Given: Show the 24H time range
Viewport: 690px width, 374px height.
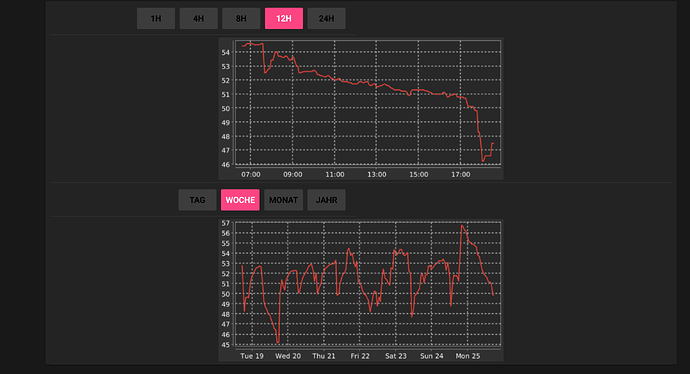Looking at the screenshot, I should click(327, 18).
